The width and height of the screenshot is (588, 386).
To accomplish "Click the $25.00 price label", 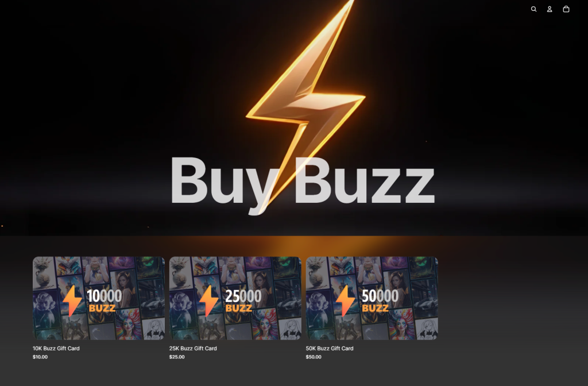I will point(177,357).
